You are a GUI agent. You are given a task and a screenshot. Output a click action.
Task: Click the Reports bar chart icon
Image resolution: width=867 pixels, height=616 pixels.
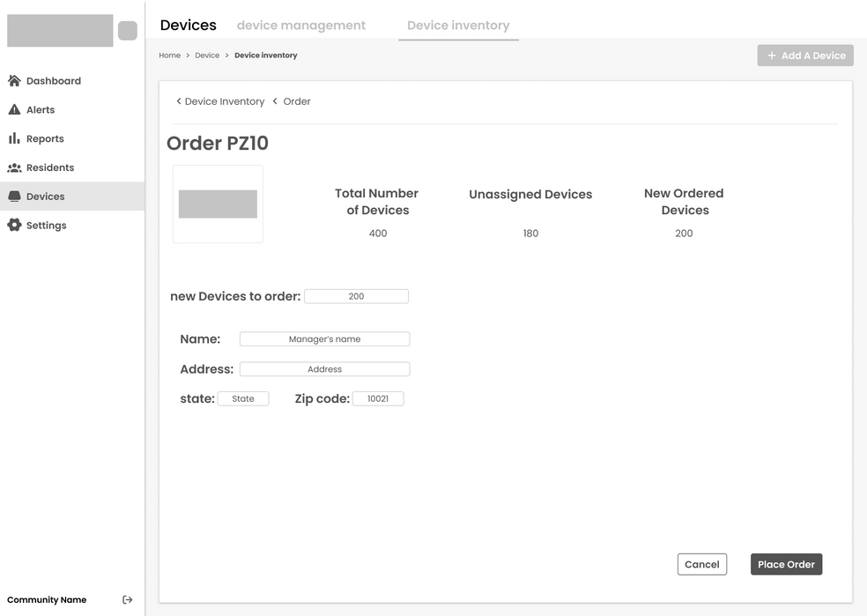[x=14, y=138]
